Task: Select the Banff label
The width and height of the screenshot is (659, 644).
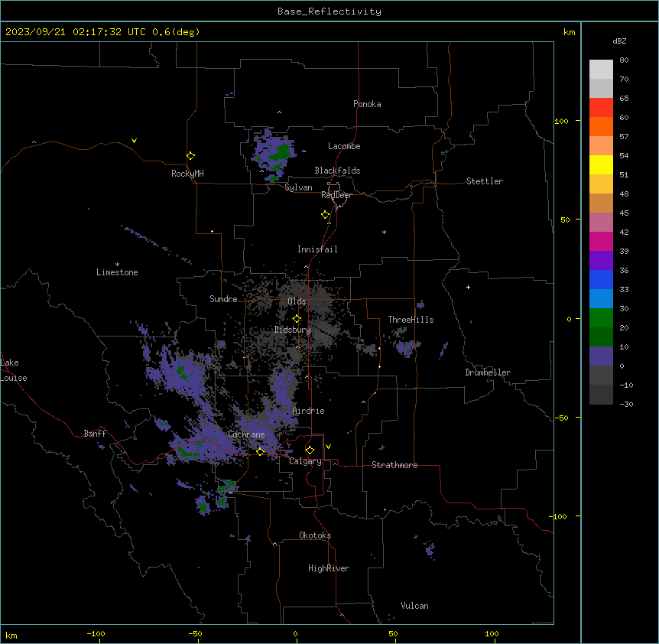Action: tap(95, 434)
